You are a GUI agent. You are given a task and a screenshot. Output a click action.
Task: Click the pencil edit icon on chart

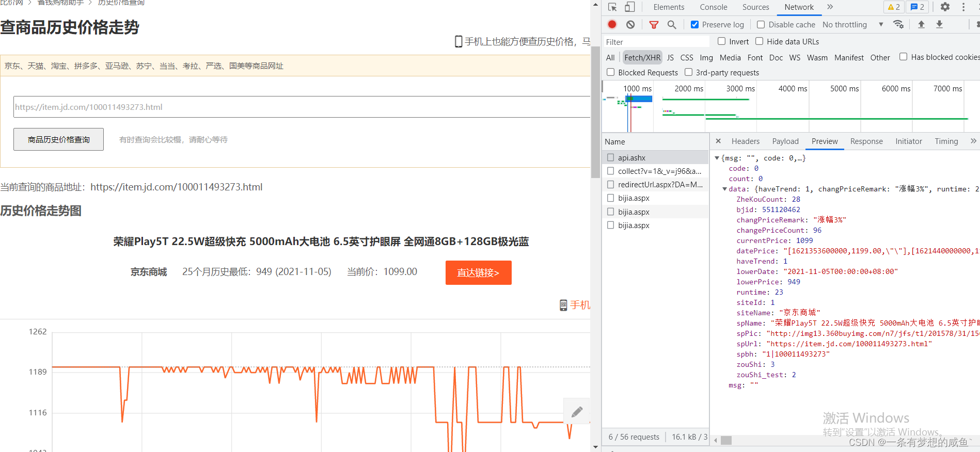tap(577, 411)
